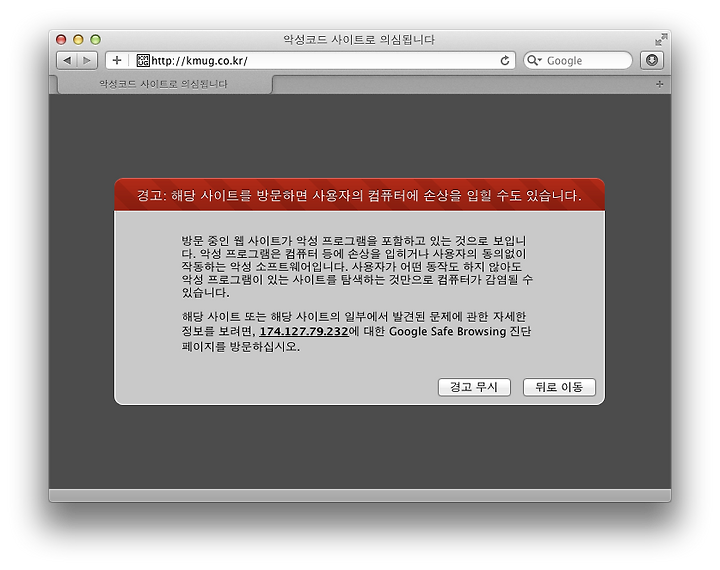
Task: Click the window title 악성코드 사이트로 의심됩니다
Action: (x=359, y=40)
